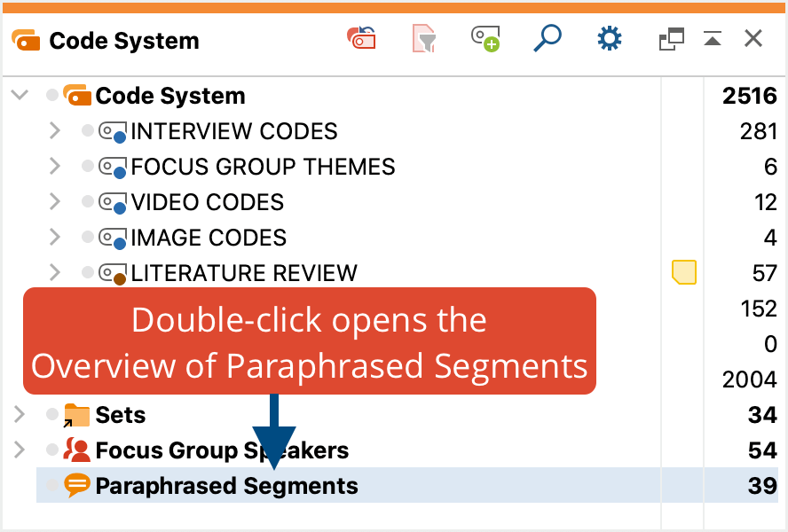This screenshot has width=788, height=532.
Task: Click the total count 2516
Action: 750,96
